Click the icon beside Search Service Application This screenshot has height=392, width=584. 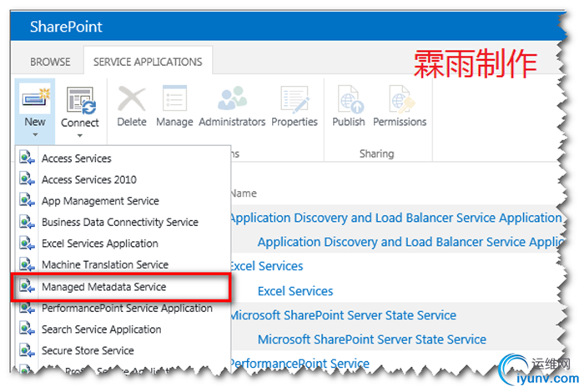[x=27, y=329]
